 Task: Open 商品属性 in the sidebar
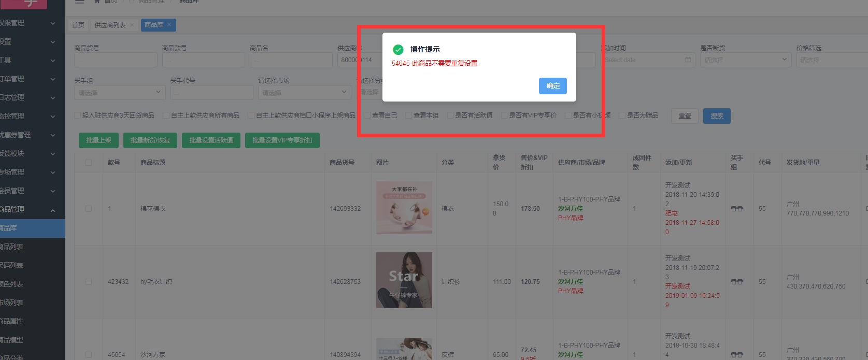[x=33, y=322]
